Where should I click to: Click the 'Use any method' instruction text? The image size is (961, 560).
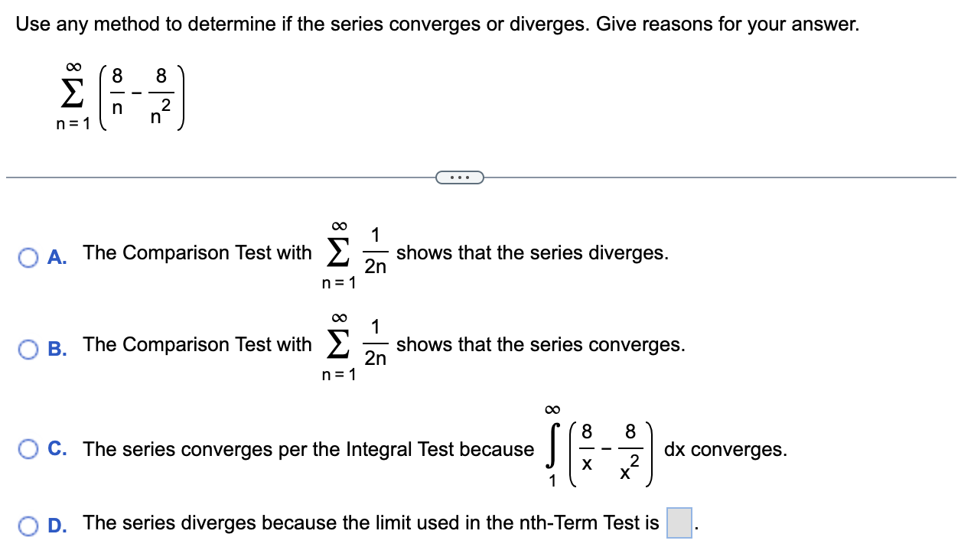point(438,24)
